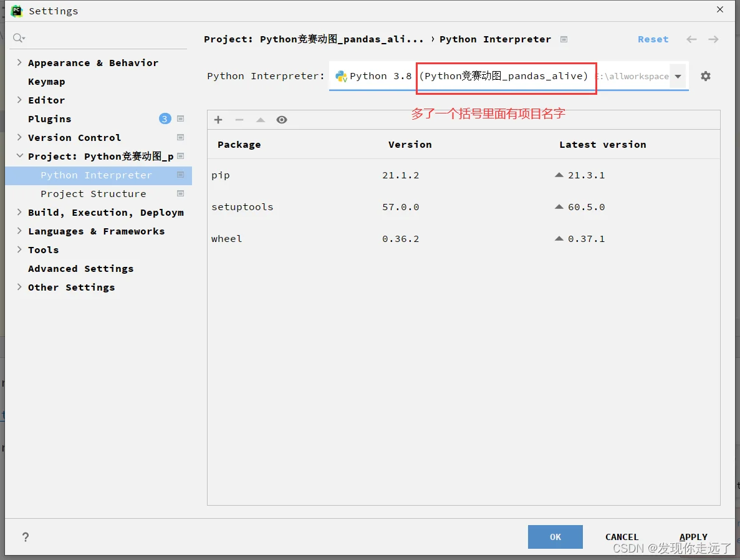The image size is (740, 560).
Task: Collapse the Project section
Action: (19, 156)
